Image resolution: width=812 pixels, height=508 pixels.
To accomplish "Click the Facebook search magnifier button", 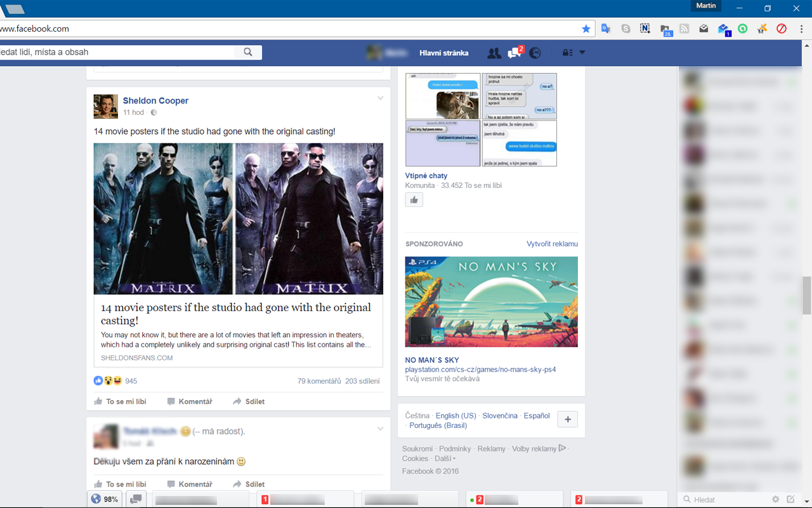I will 248,52.
